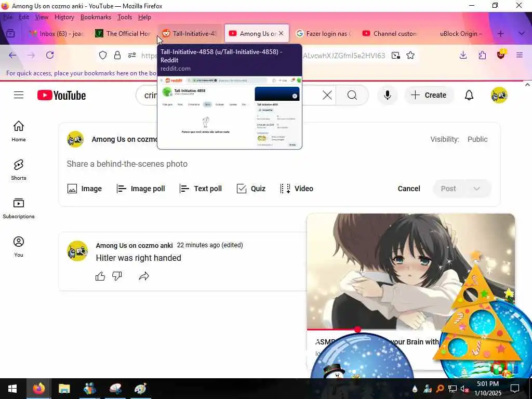
Task: Dislike the right-handed community post
Action: coord(117,276)
